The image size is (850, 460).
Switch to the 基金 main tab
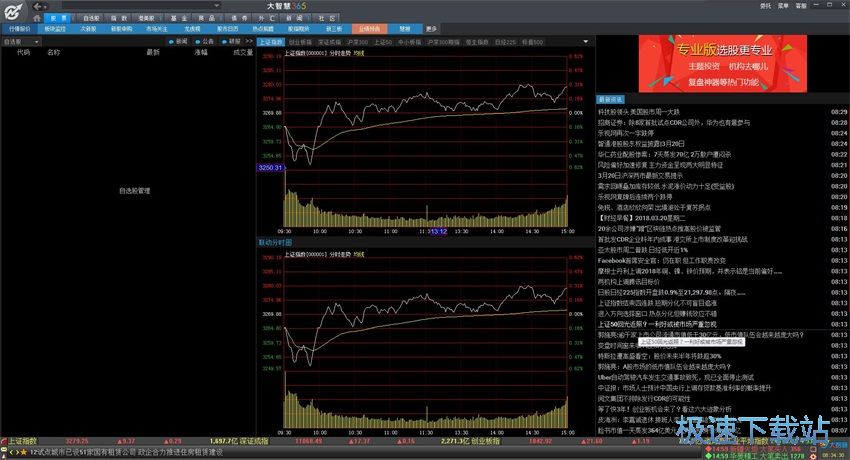[179, 18]
